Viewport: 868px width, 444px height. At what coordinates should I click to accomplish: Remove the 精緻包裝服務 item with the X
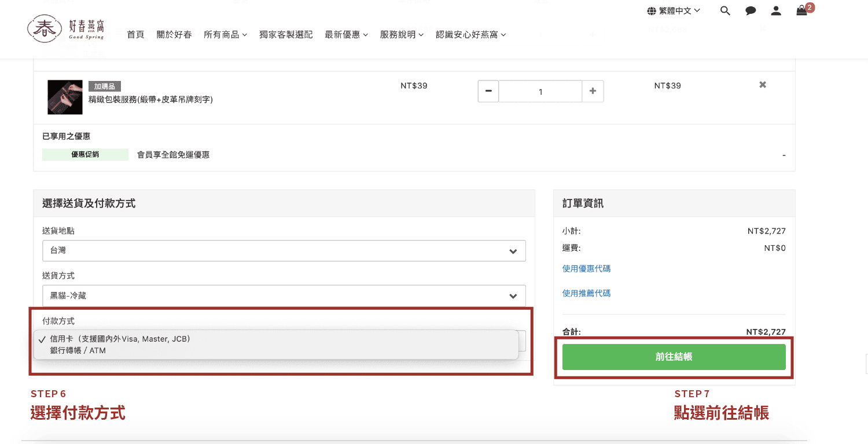coord(762,84)
